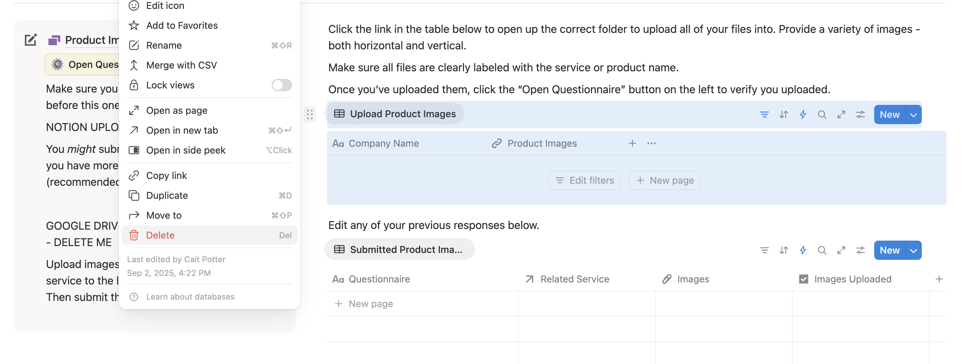Image resolution: width=980 pixels, height=364 pixels.
Task: Click Merge with CSV menu option
Action: [x=181, y=65]
